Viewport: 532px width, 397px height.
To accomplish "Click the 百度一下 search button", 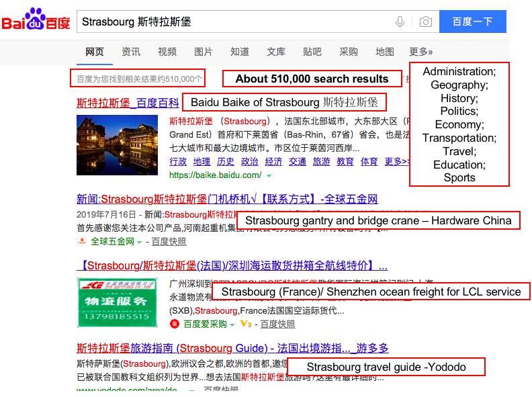I will 473,21.
